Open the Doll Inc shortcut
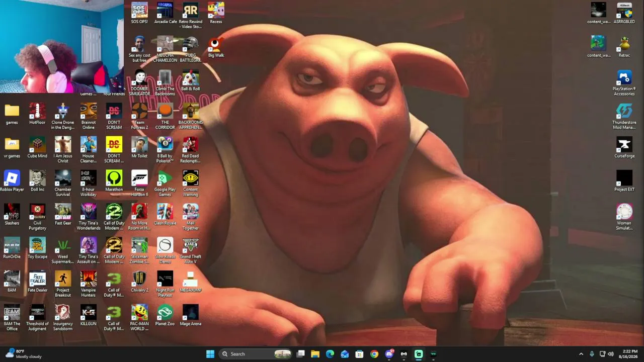 click(37, 182)
